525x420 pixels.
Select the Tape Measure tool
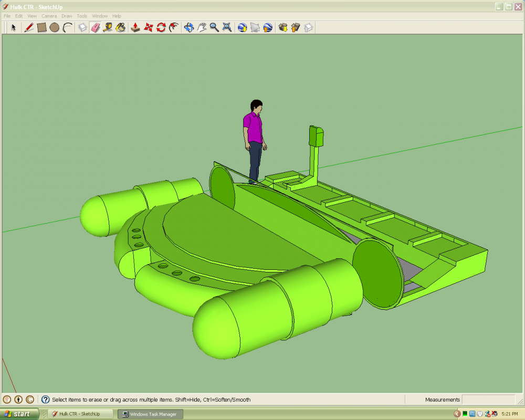click(108, 27)
